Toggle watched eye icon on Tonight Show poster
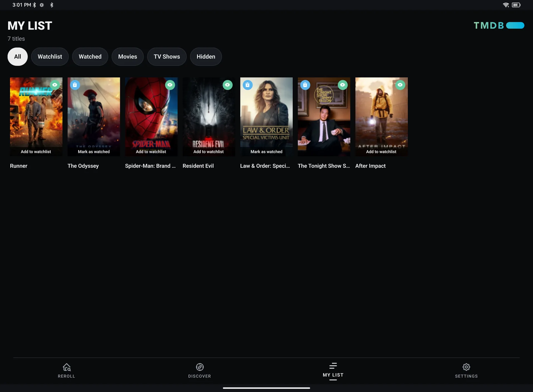The image size is (533, 392). click(343, 85)
